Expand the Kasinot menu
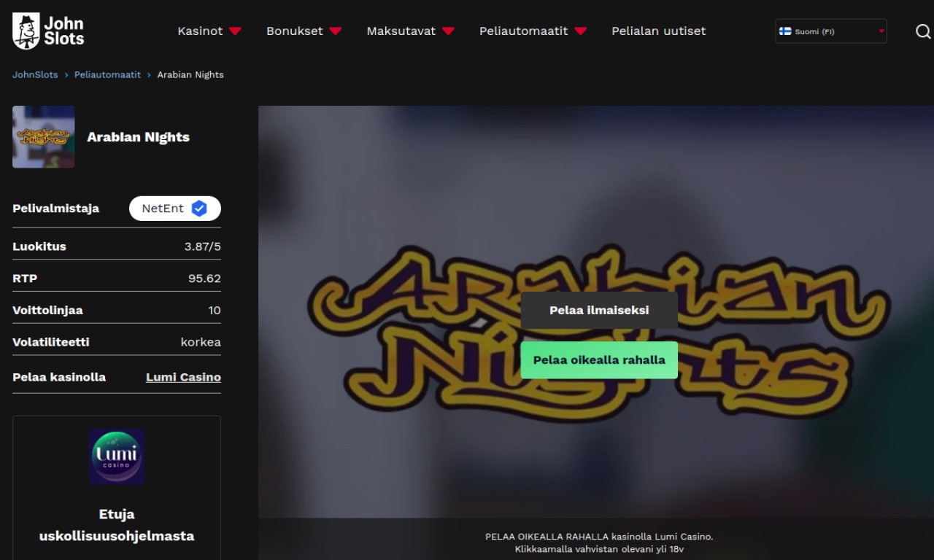934x560 pixels. (x=209, y=31)
